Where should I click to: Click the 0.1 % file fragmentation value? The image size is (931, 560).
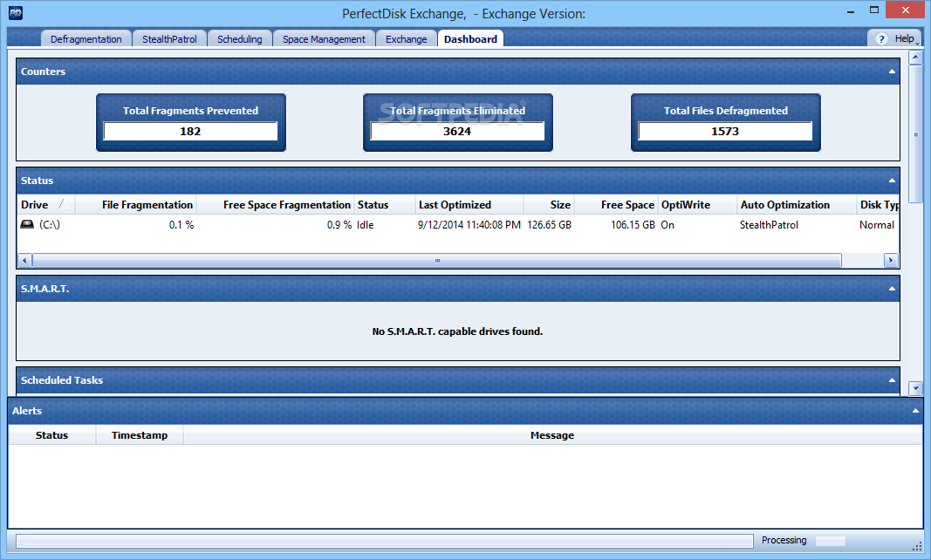tap(181, 224)
